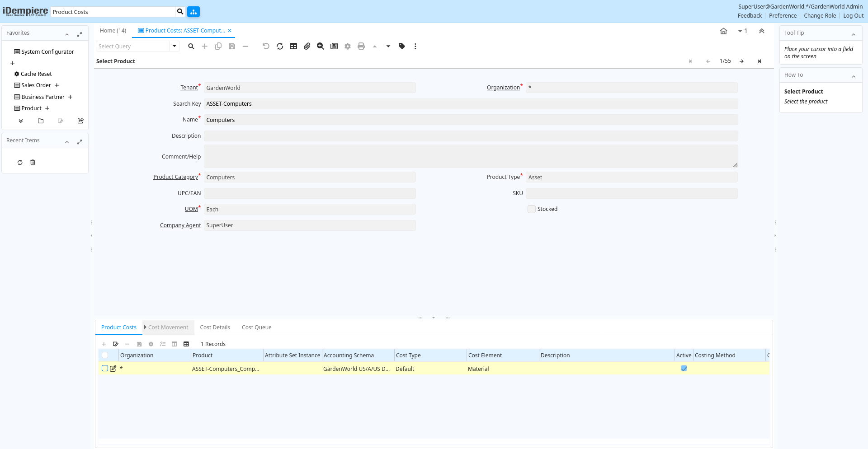Toggle the Stocked checkbox
Image resolution: width=868 pixels, height=449 pixels.
pyautogui.click(x=532, y=209)
